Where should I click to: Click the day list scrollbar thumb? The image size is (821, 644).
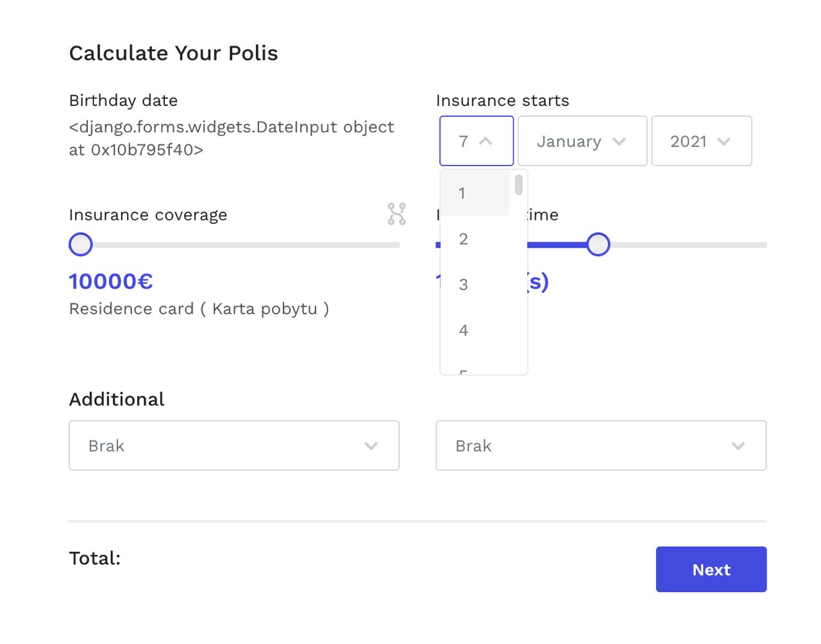click(519, 185)
